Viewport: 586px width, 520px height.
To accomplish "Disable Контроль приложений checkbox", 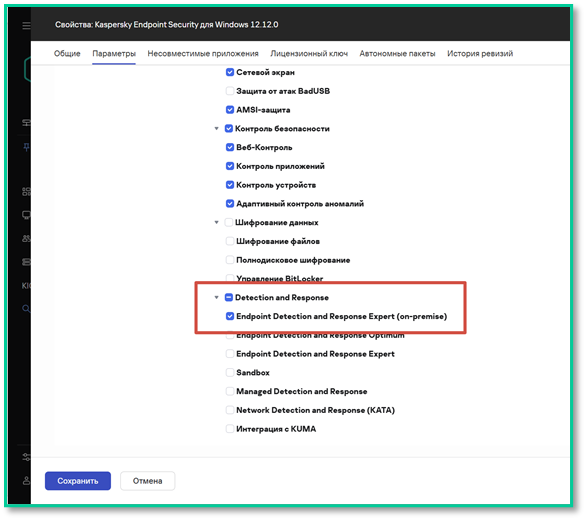I will 230,166.
